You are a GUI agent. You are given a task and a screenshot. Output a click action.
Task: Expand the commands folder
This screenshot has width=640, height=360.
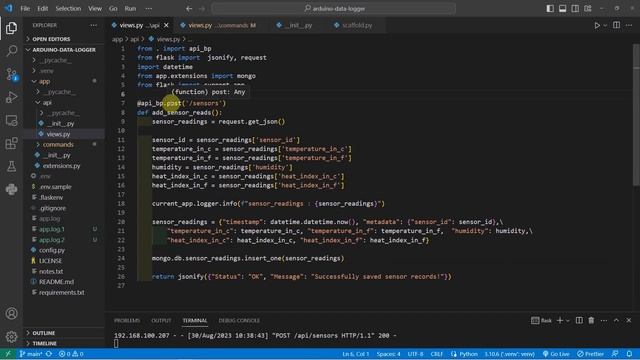click(64, 144)
